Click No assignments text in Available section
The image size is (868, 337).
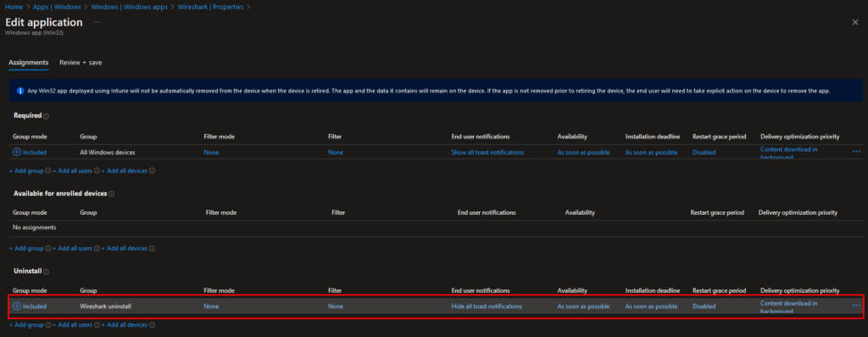(x=34, y=227)
